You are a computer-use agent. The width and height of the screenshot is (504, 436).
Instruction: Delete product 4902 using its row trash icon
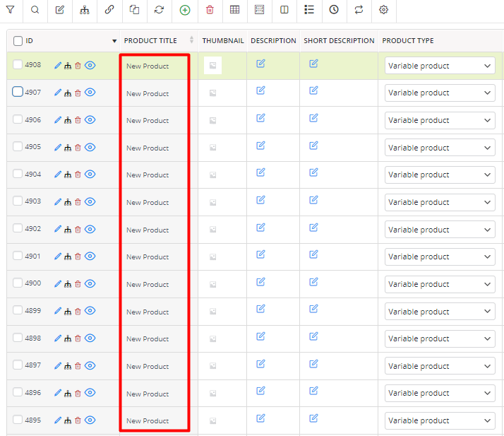pyautogui.click(x=78, y=230)
